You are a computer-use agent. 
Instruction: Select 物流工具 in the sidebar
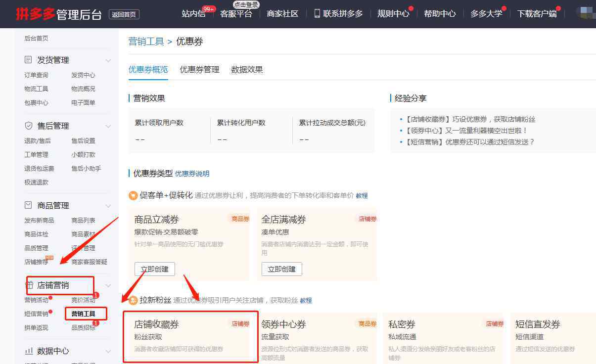pos(37,89)
